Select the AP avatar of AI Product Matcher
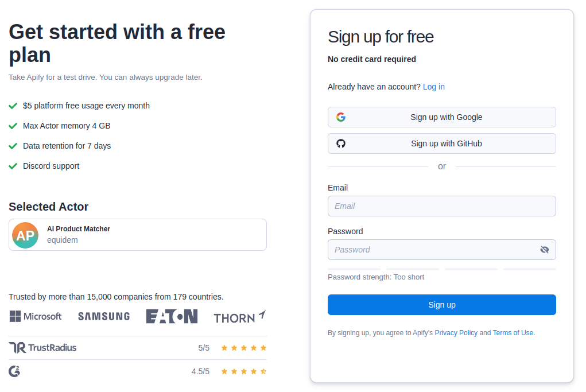This screenshot has width=586, height=392. point(25,235)
